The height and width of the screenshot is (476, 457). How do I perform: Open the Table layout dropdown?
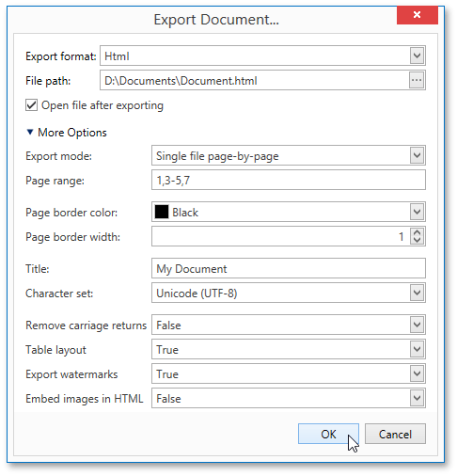pos(417,349)
